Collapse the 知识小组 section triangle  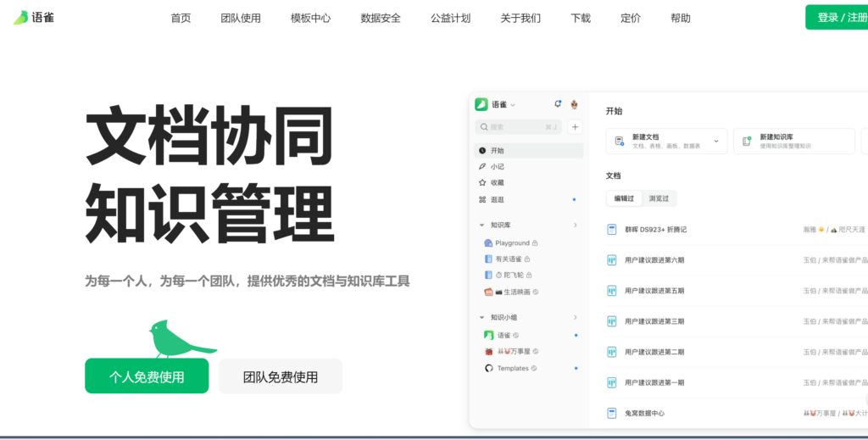[482, 317]
